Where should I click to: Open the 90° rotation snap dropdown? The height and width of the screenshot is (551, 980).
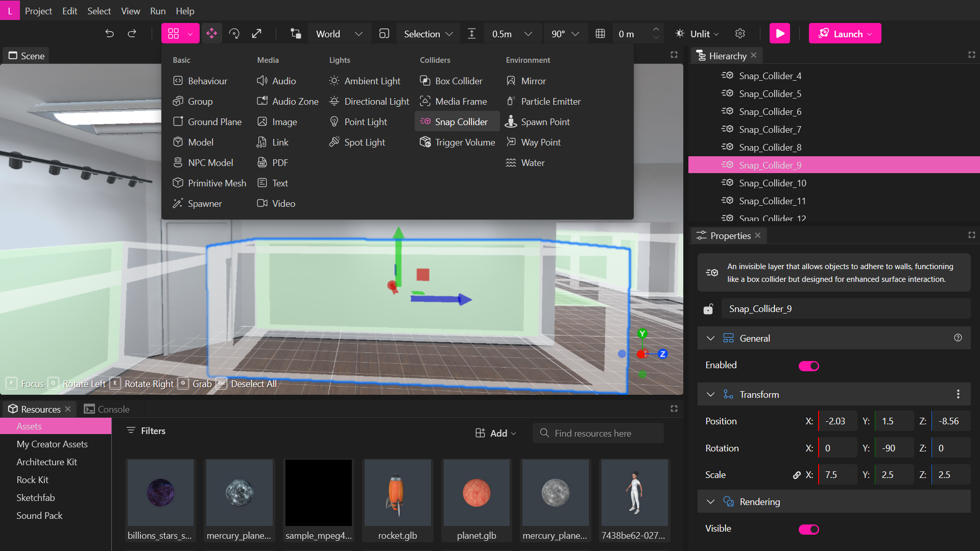[x=565, y=34]
